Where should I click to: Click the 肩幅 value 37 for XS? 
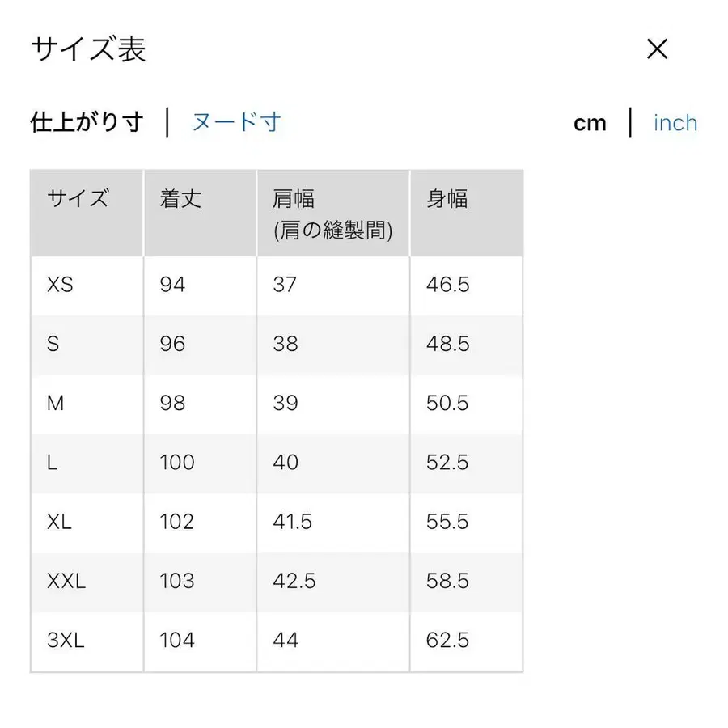[x=285, y=285]
